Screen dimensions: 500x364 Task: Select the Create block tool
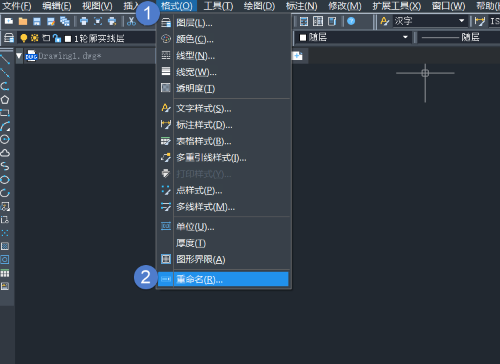(5, 220)
